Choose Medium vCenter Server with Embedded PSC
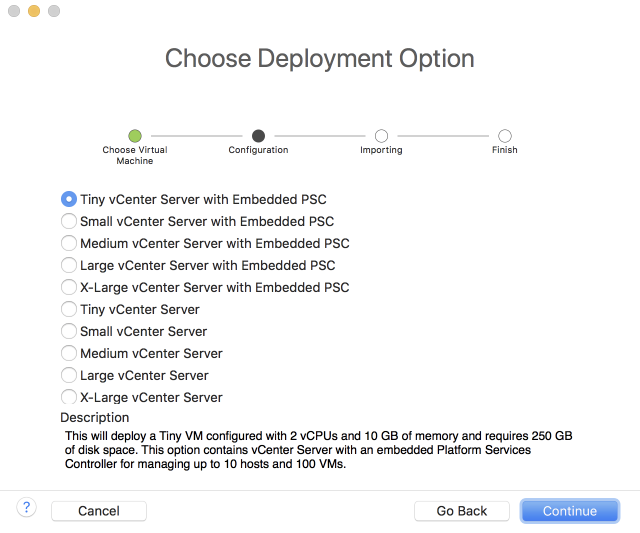The image size is (640, 533). pos(69,243)
